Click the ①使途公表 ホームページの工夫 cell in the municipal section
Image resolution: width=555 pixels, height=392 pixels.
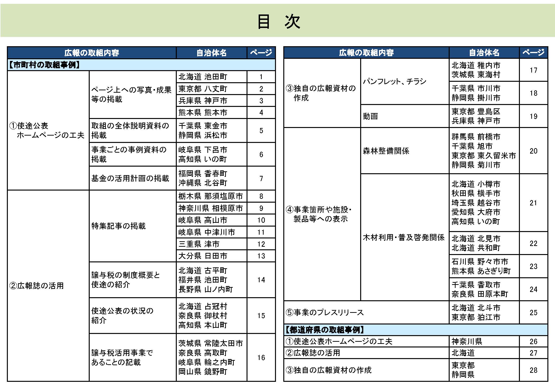coord(48,130)
